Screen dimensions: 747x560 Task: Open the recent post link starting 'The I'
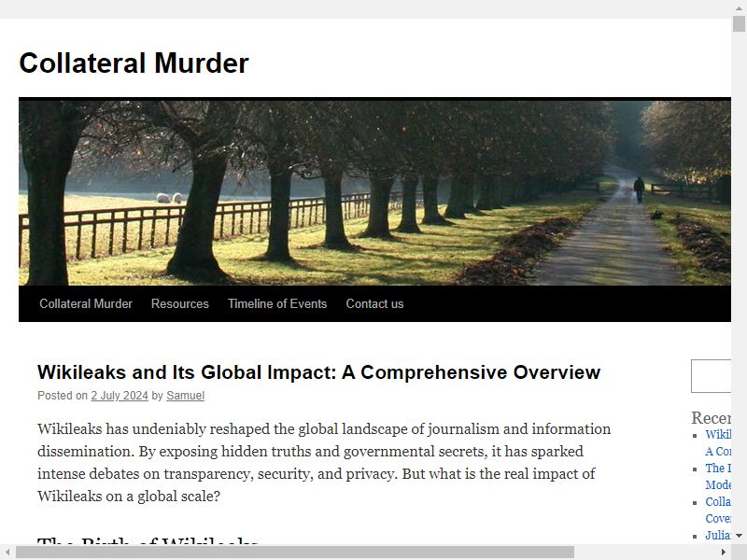pyautogui.click(x=718, y=476)
